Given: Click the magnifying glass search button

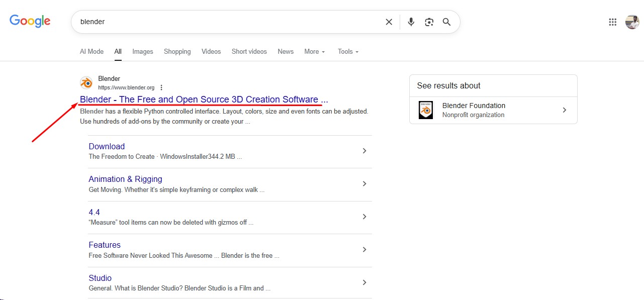Looking at the screenshot, I should [x=446, y=22].
